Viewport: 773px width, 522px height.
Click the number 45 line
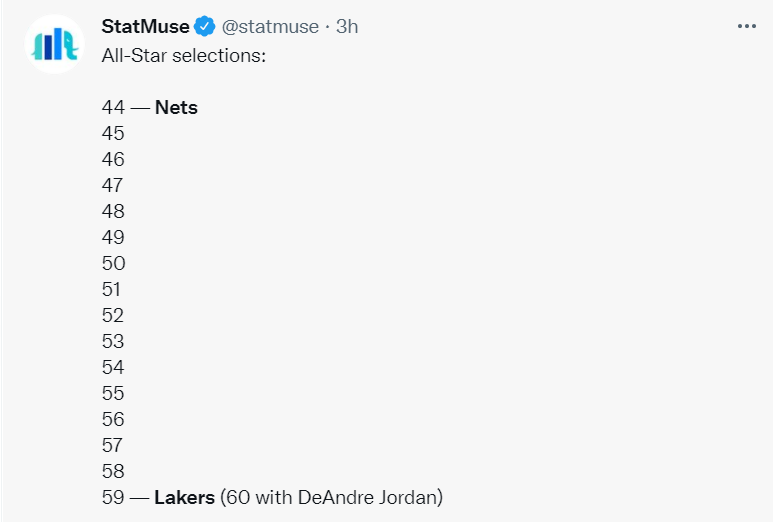coord(113,134)
